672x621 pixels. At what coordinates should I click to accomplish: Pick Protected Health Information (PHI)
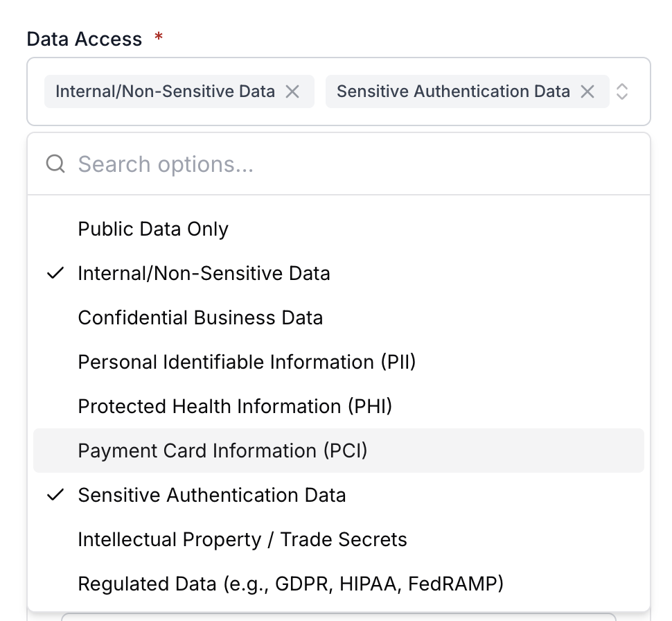pyautogui.click(x=339, y=406)
